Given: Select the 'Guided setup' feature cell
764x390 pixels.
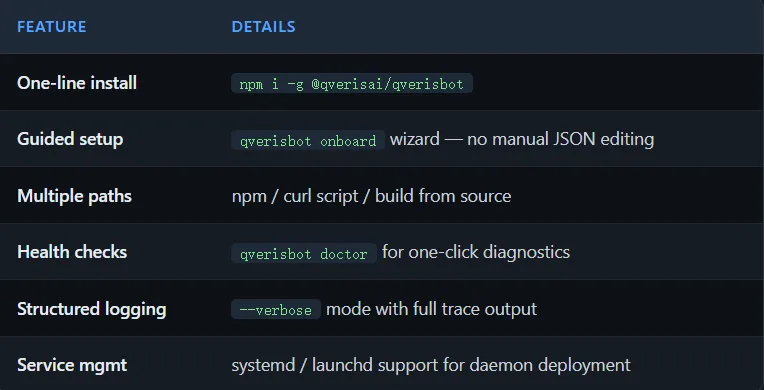Looking at the screenshot, I should point(70,139).
